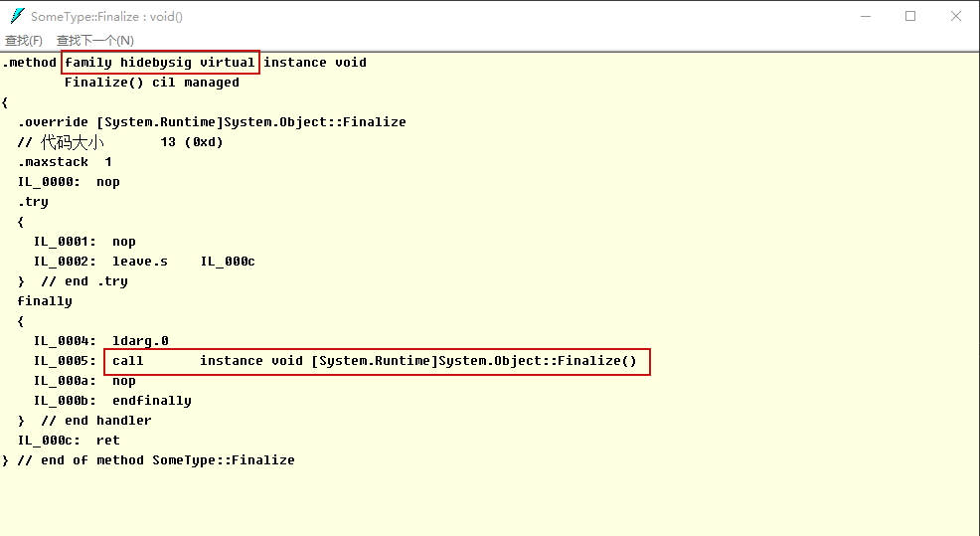The image size is (980, 536).
Task: Click the 'IL_000b: endfinally' instruction
Action: tap(112, 401)
